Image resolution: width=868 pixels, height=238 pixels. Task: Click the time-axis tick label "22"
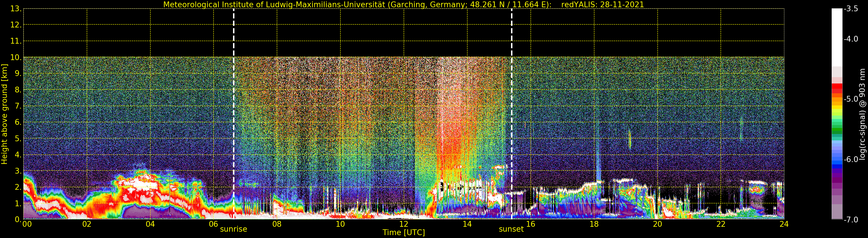point(721,224)
